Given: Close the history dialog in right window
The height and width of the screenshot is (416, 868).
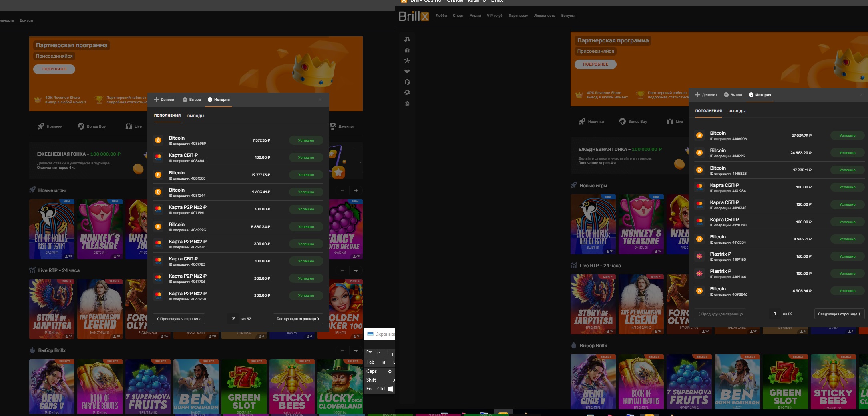Looking at the screenshot, I should click(x=862, y=95).
